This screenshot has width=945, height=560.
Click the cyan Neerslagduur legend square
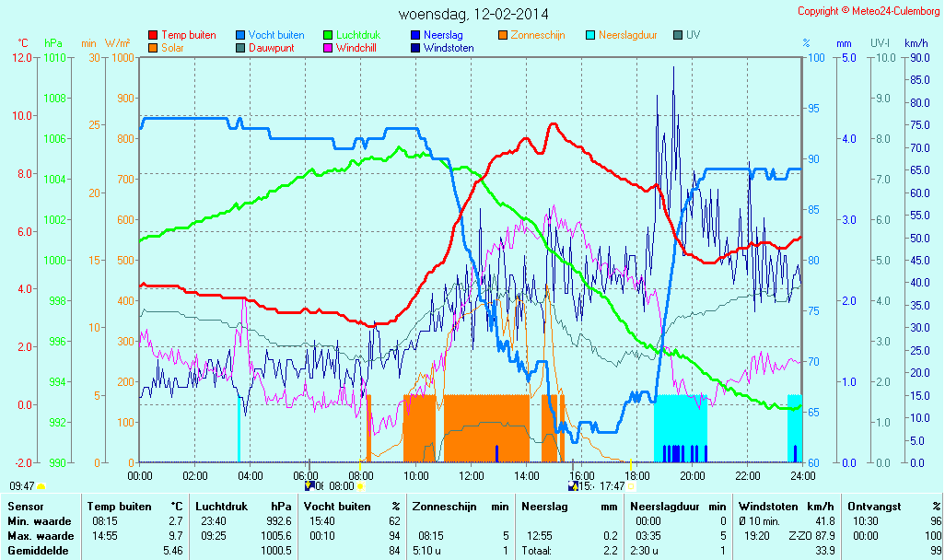coord(590,35)
